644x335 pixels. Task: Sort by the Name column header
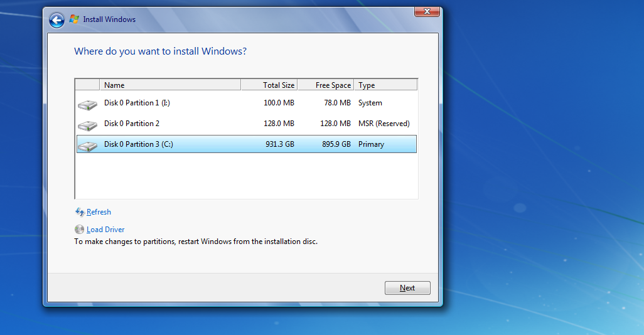[x=170, y=85]
